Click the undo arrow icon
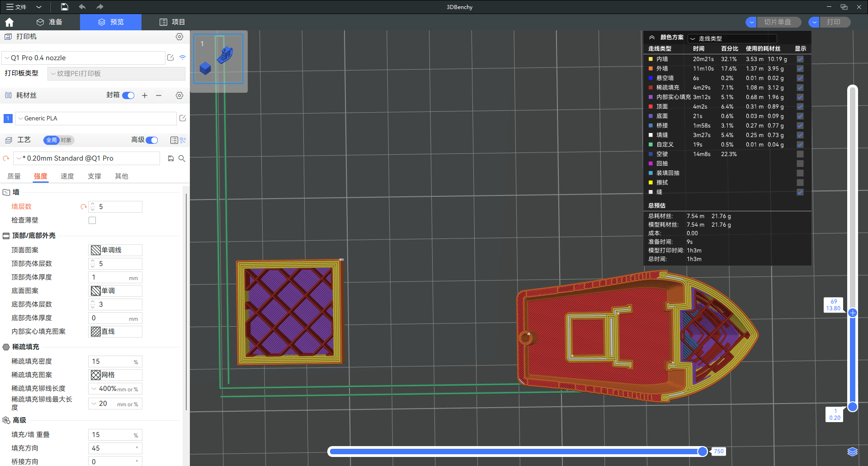 click(82, 7)
